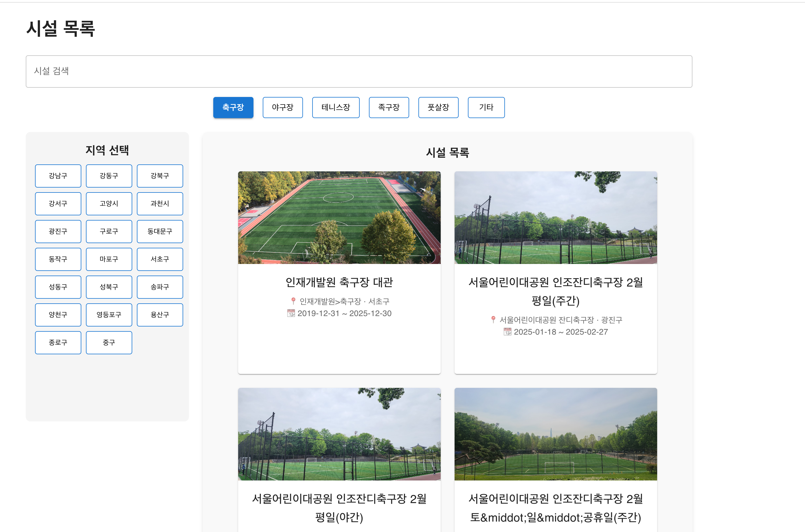
Task: Filter facilities by 영등포구
Action: coord(109,315)
